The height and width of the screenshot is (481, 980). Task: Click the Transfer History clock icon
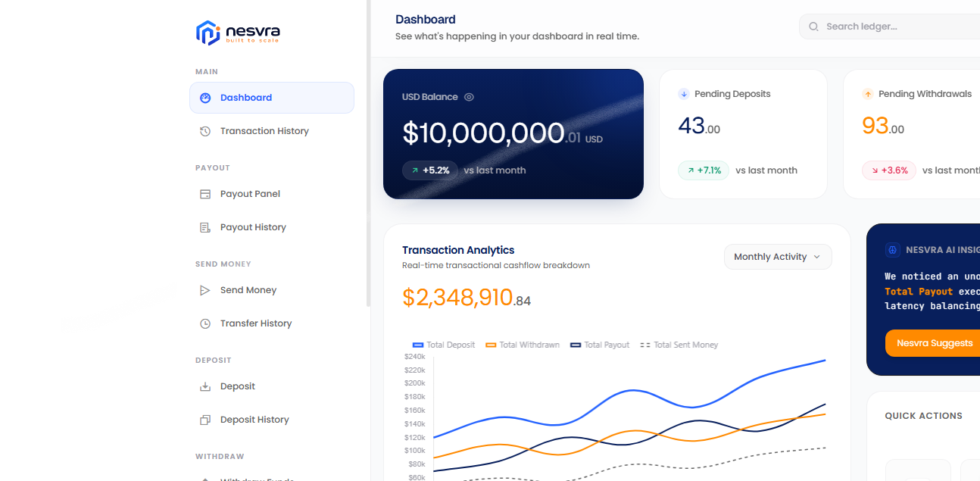[x=205, y=323]
